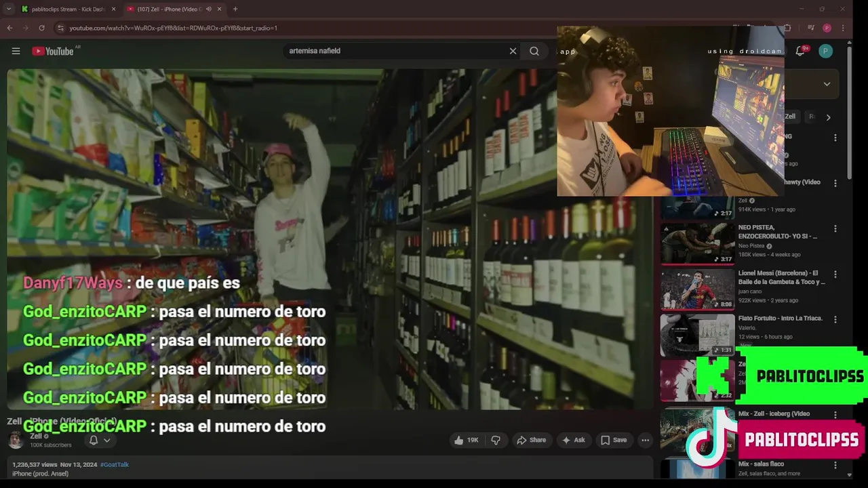The height and width of the screenshot is (488, 868).
Task: Dislike the video with the thumbs-down button
Action: click(x=496, y=440)
